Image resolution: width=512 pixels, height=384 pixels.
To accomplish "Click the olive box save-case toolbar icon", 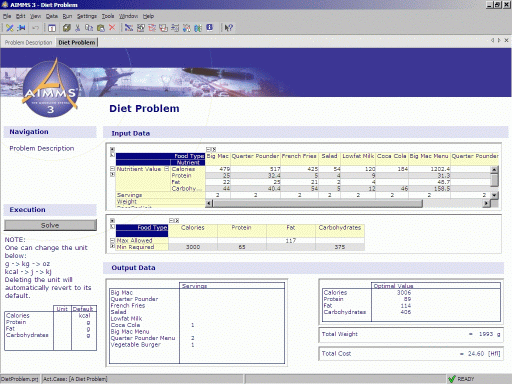I will pyautogui.click(x=66, y=28).
